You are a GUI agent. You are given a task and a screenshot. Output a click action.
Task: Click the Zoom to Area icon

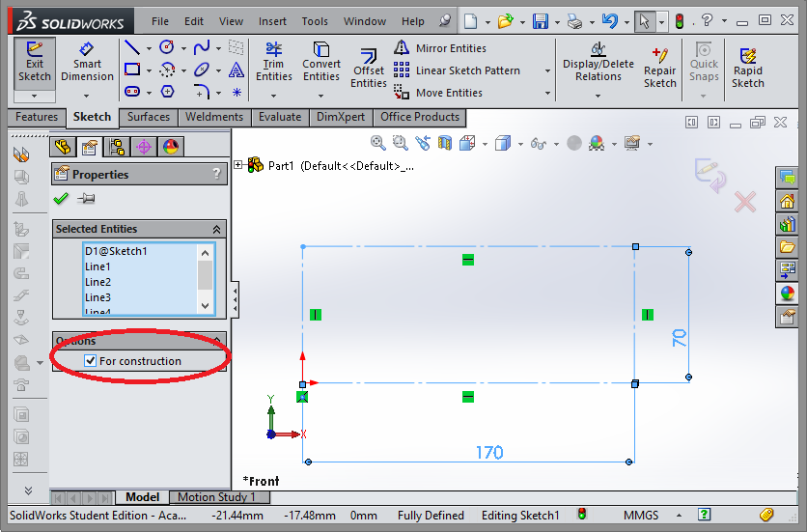pyautogui.click(x=400, y=143)
